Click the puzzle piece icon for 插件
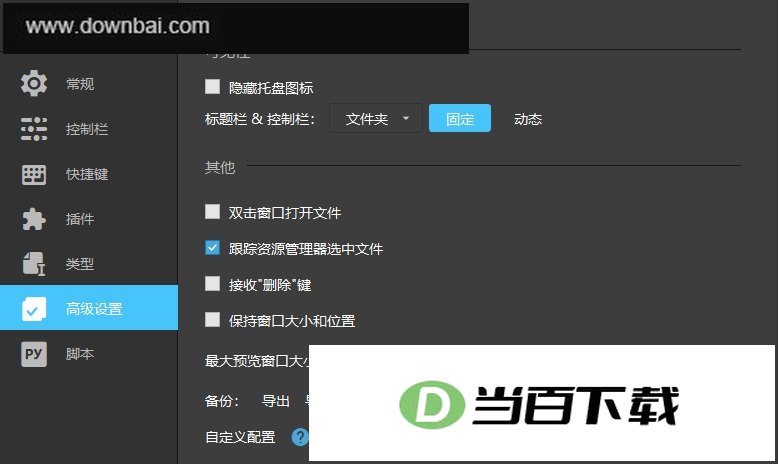This screenshot has height=464, width=778. click(34, 219)
